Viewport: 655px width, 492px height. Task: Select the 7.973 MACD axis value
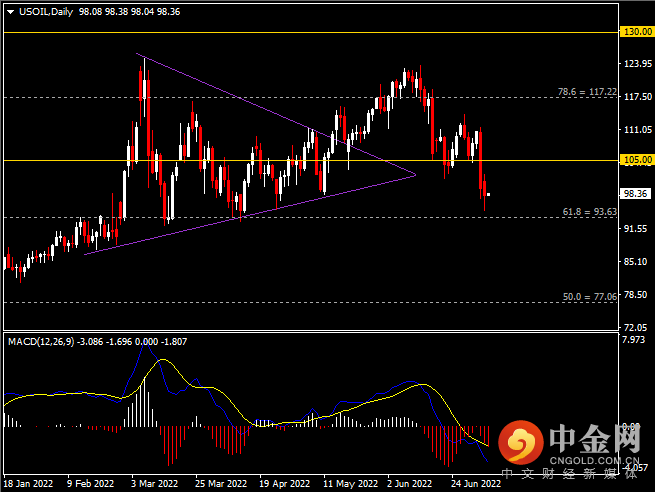pyautogui.click(x=634, y=340)
